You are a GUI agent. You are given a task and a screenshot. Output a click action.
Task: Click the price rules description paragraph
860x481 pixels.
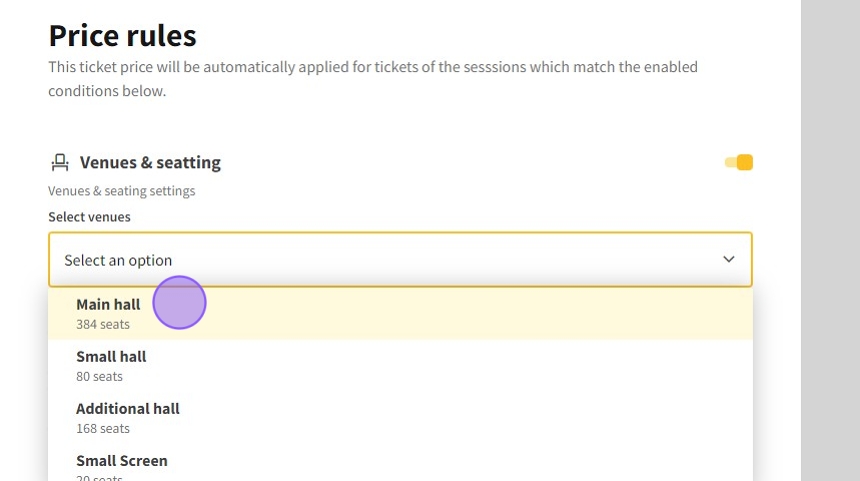coord(373,78)
